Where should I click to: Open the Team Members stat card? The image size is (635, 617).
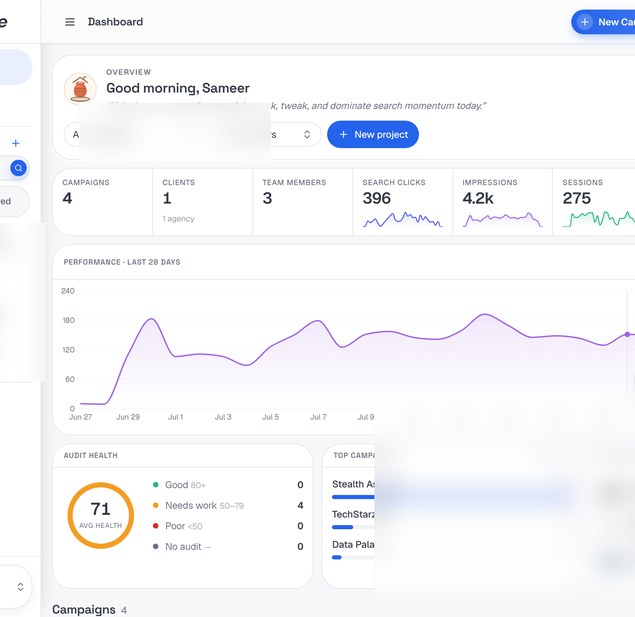tap(303, 202)
